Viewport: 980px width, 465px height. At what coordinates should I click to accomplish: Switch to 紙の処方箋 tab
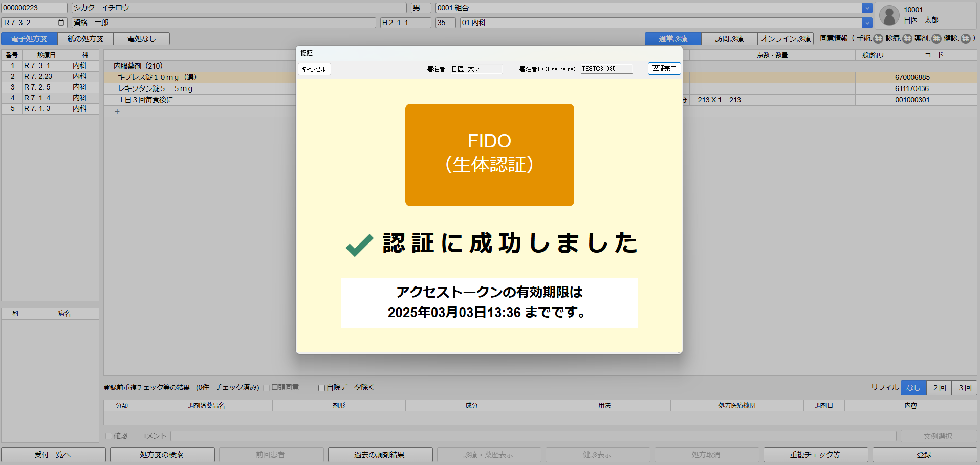[x=85, y=39]
